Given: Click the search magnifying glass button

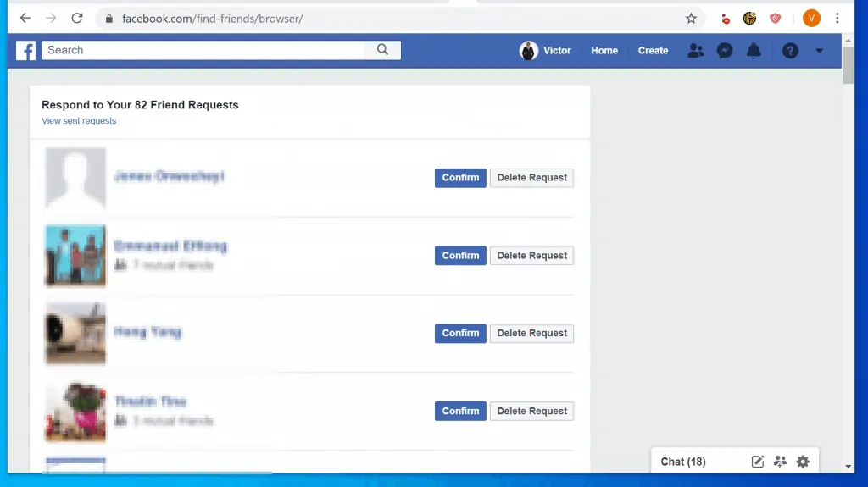Looking at the screenshot, I should coord(383,50).
